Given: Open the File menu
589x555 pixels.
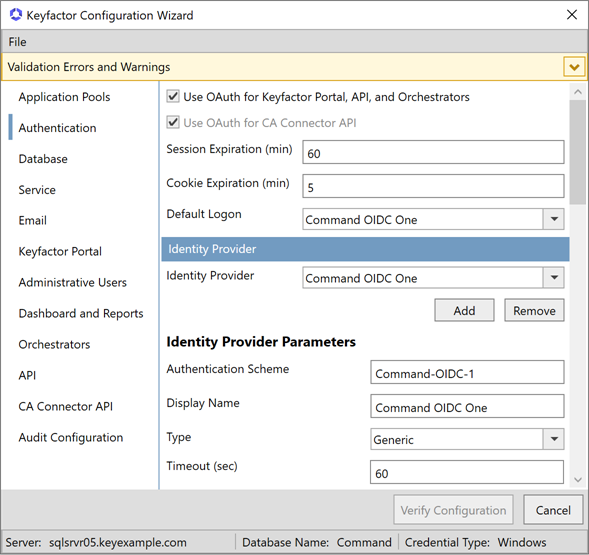Looking at the screenshot, I should pyautogui.click(x=17, y=42).
